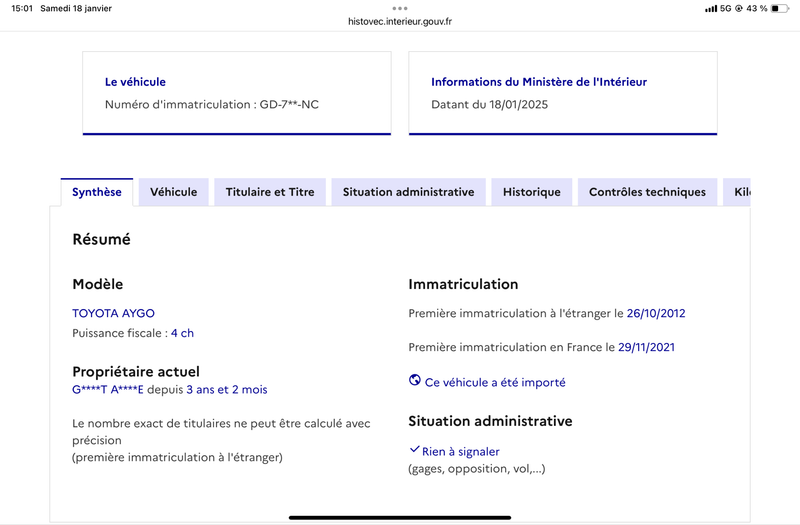Tap the 15:01 clock in status bar

(22, 8)
